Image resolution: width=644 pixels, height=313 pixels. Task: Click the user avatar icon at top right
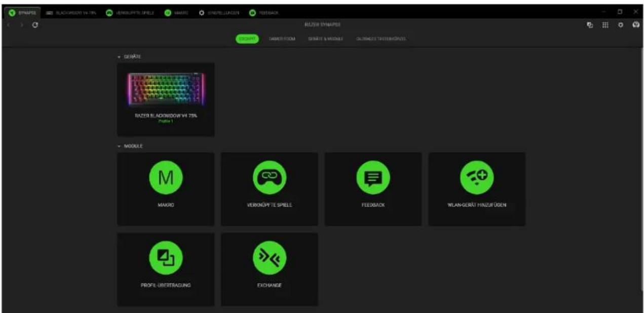pos(635,25)
